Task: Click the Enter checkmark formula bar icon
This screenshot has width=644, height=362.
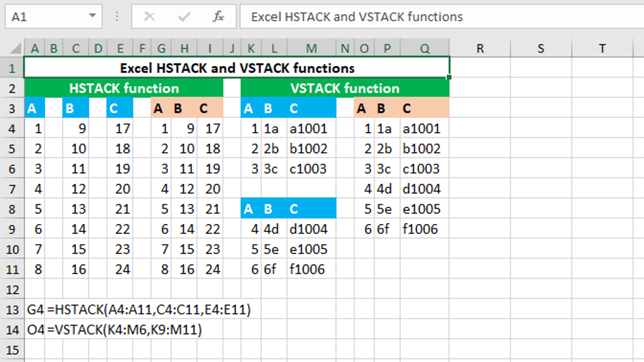Action: point(184,16)
